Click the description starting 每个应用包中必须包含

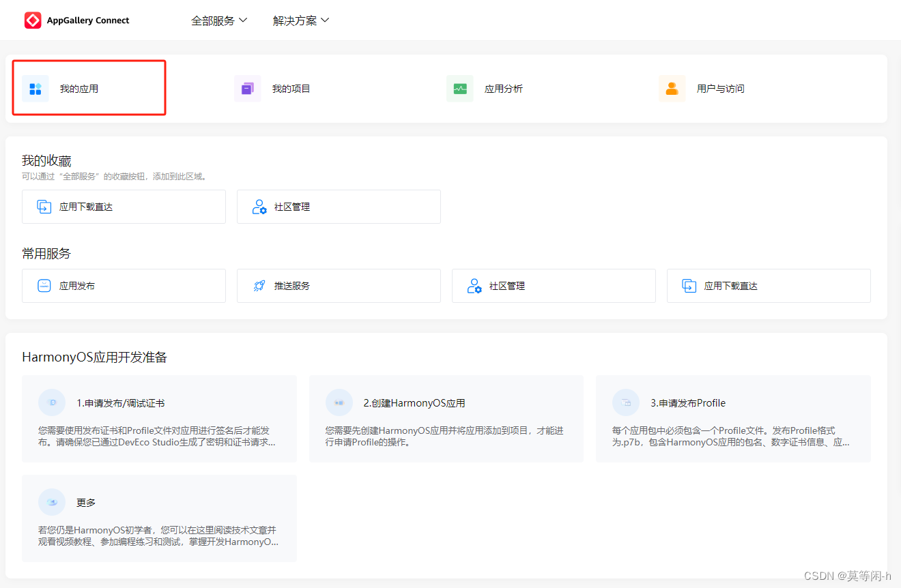click(x=731, y=437)
